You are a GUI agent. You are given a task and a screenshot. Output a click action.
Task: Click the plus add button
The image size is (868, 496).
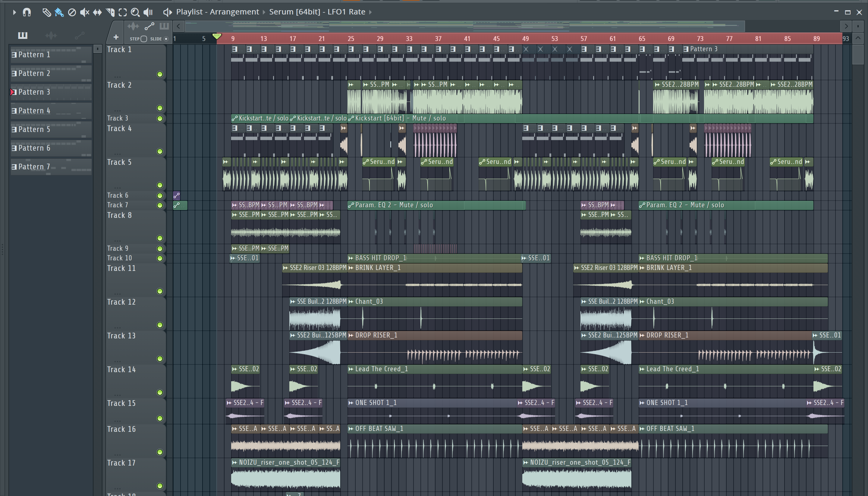116,37
